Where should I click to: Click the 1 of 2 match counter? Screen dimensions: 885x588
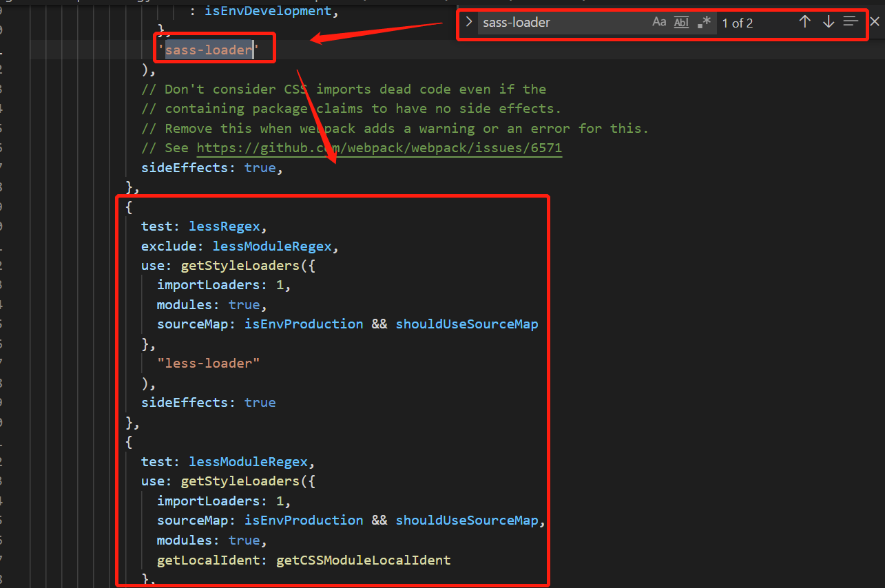[x=737, y=23]
